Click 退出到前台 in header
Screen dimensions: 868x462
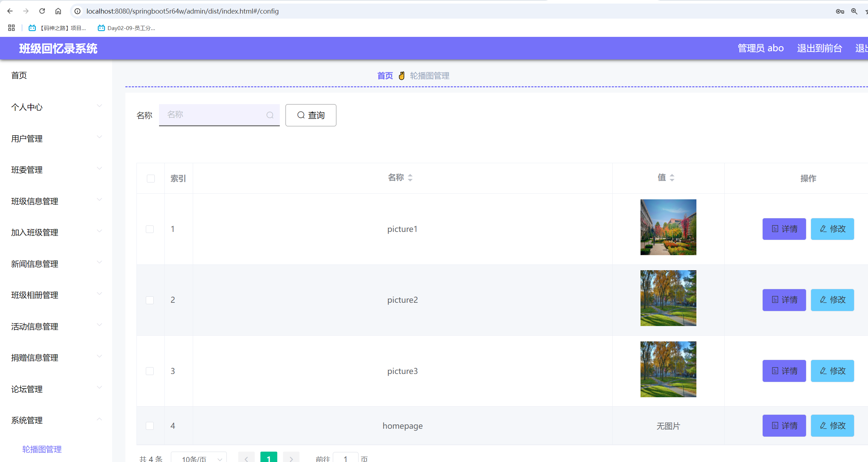[x=819, y=48]
